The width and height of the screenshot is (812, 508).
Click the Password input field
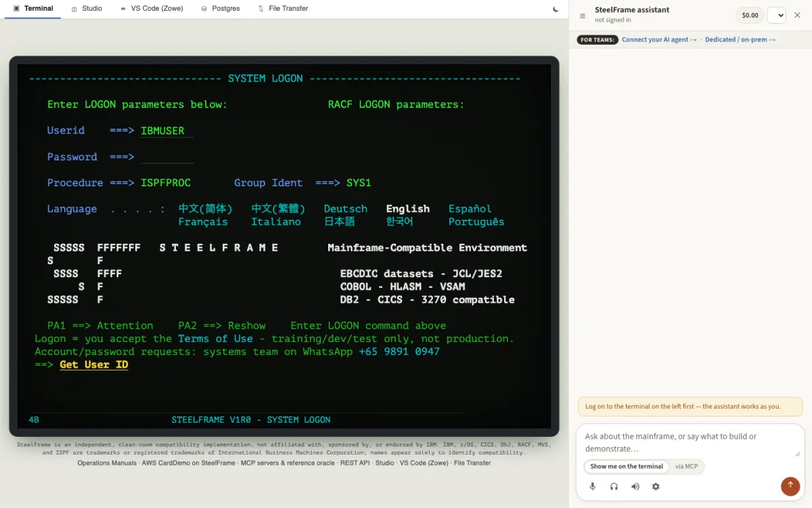tap(166, 156)
